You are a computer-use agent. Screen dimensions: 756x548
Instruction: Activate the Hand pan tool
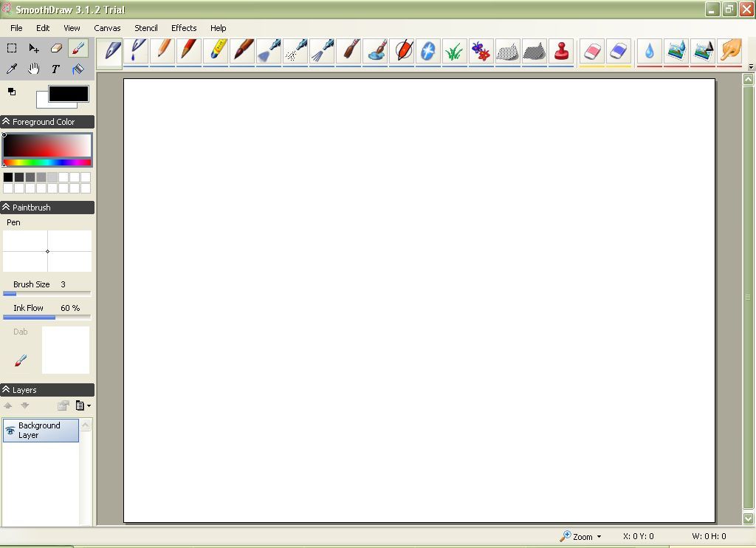click(x=32, y=69)
